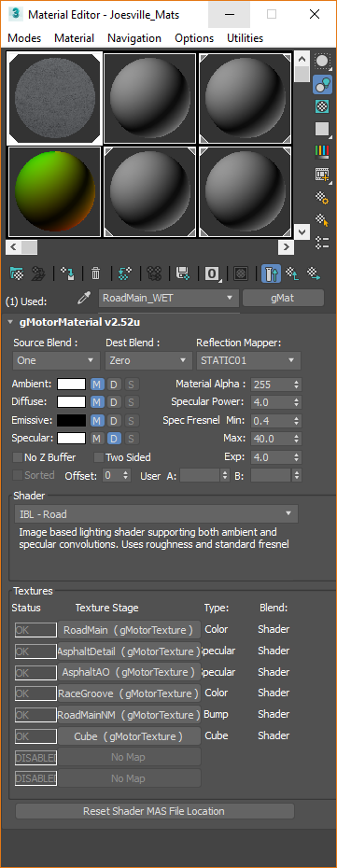Enable the Two Sided checkbox
337x868 pixels.
tap(99, 457)
